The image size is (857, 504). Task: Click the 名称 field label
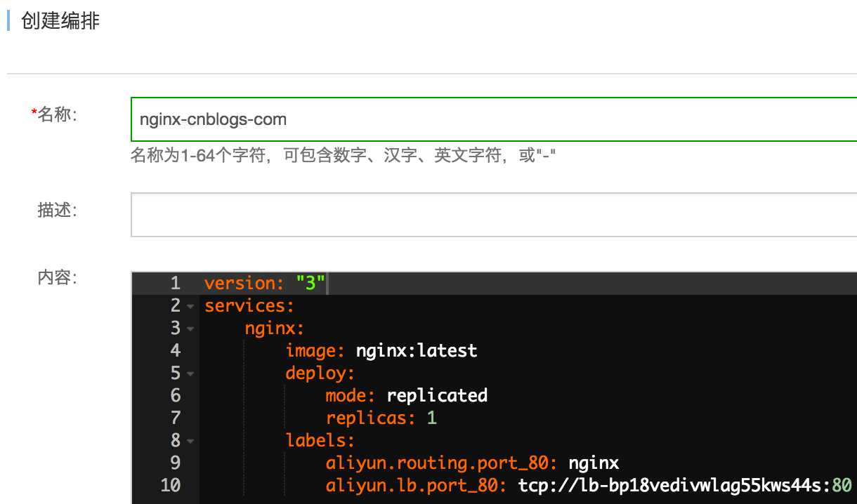pos(56,115)
